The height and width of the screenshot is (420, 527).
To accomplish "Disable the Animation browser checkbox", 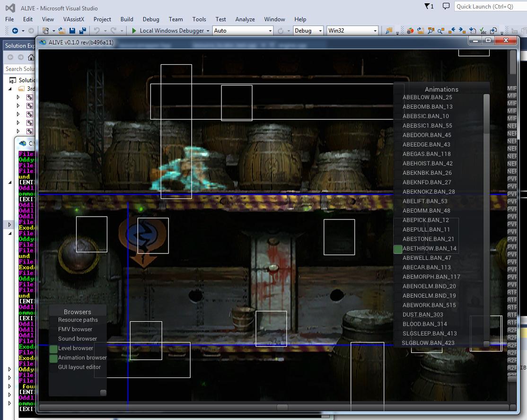I will (x=53, y=359).
